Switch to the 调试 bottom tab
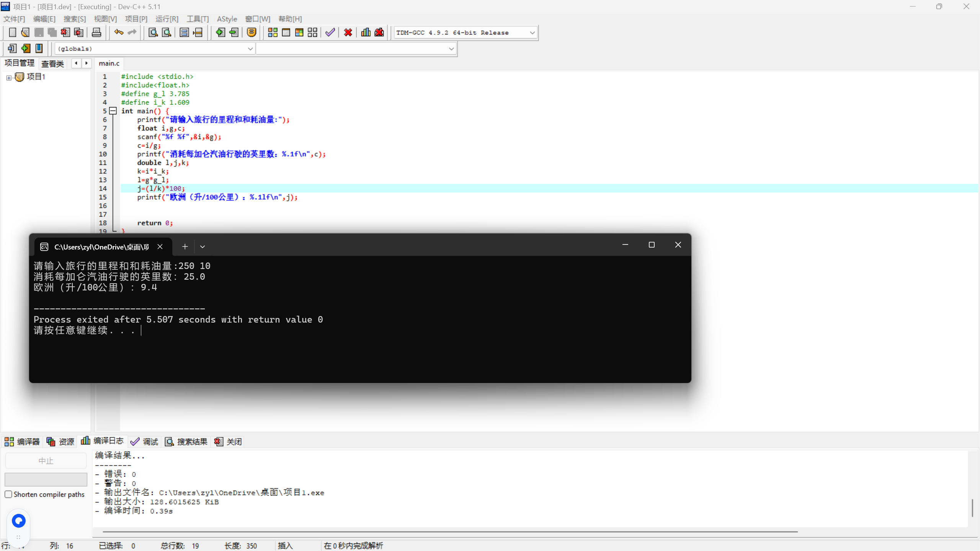The width and height of the screenshot is (980, 551). (x=145, y=442)
